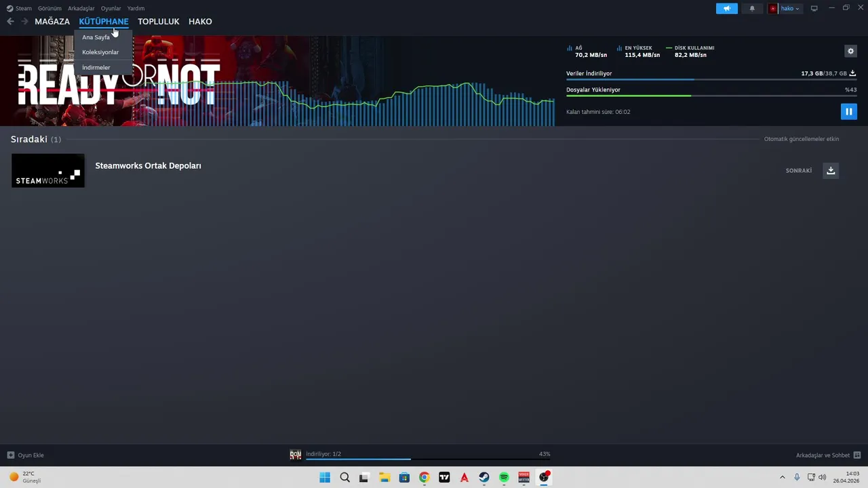This screenshot has width=868, height=488.
Task: Open Spotify from the taskbar
Action: click(504, 477)
